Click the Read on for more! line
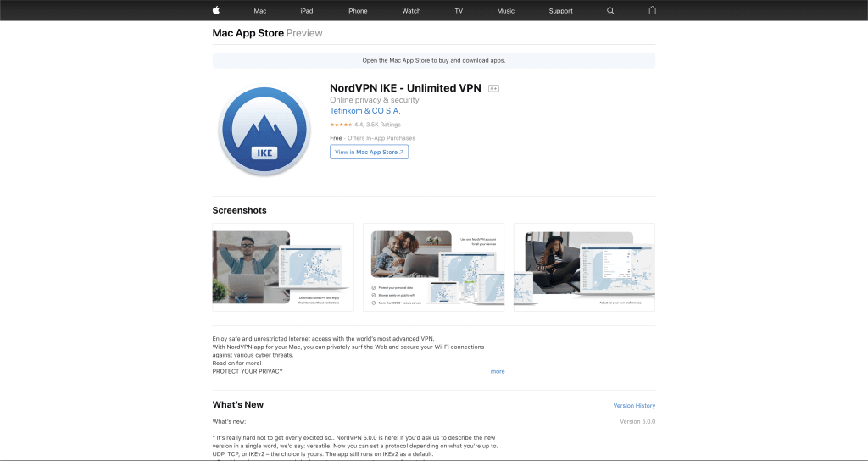Screen dimensions: 868x461 click(237, 363)
